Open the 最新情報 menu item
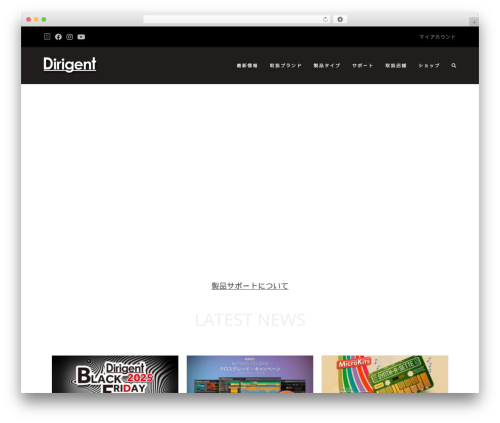 pyautogui.click(x=247, y=66)
